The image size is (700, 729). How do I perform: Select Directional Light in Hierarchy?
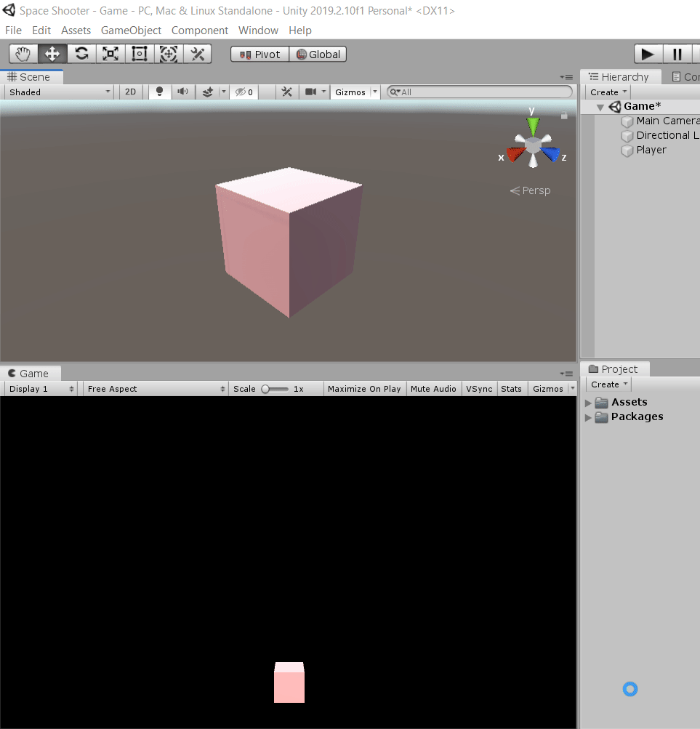pyautogui.click(x=660, y=135)
